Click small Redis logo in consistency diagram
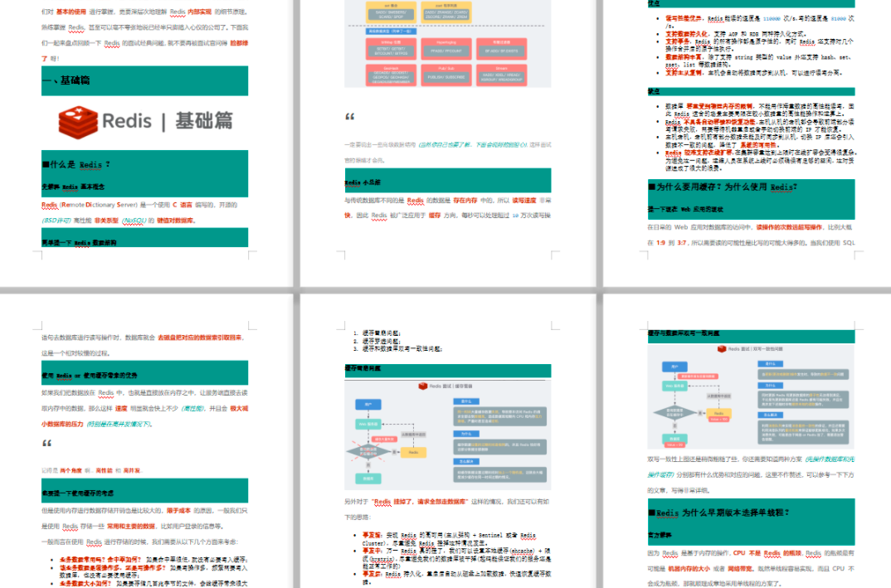 (722, 349)
